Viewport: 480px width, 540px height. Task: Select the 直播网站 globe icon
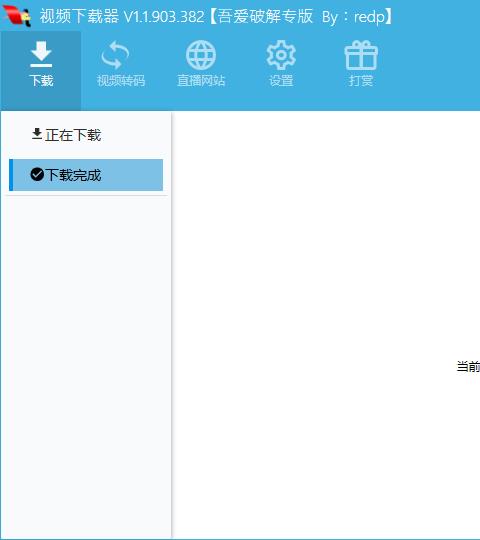tap(201, 55)
